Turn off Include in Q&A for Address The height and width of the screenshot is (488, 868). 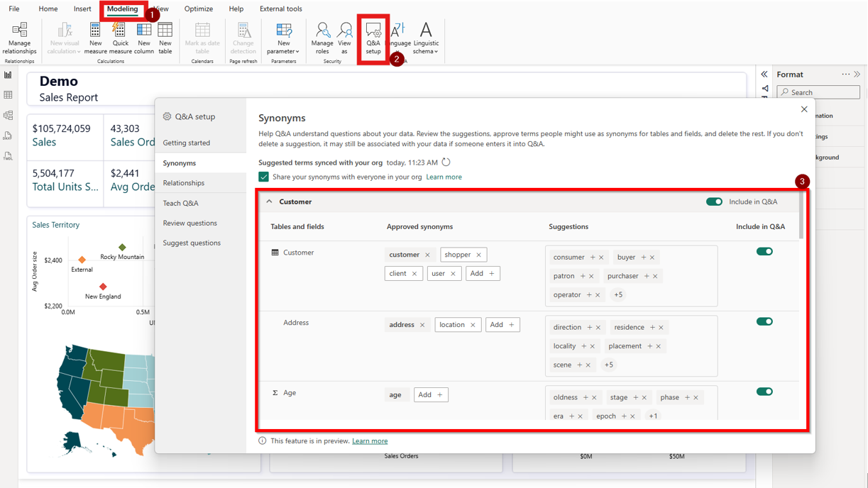[764, 321]
